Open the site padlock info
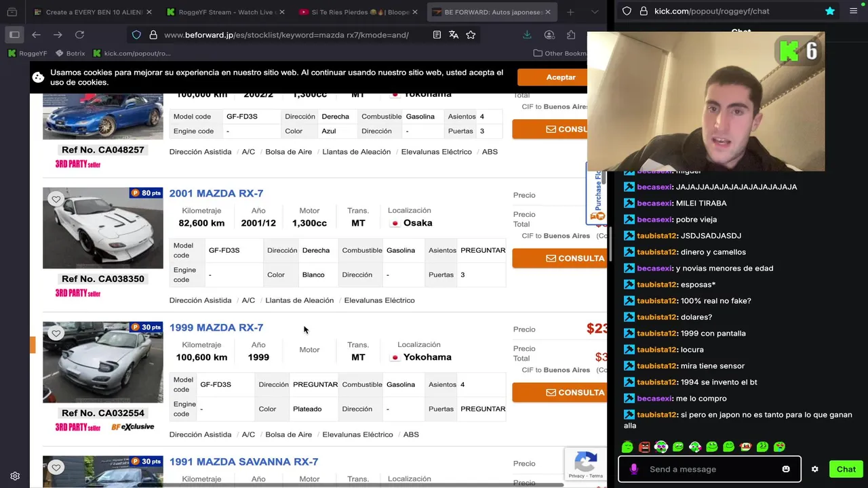Image resolution: width=868 pixels, height=488 pixels. click(153, 35)
